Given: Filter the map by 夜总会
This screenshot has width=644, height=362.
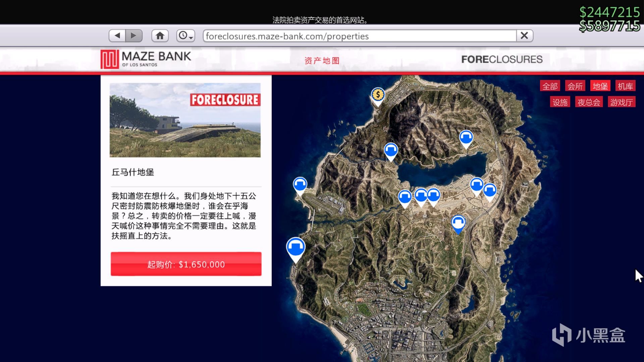Looking at the screenshot, I should point(589,102).
